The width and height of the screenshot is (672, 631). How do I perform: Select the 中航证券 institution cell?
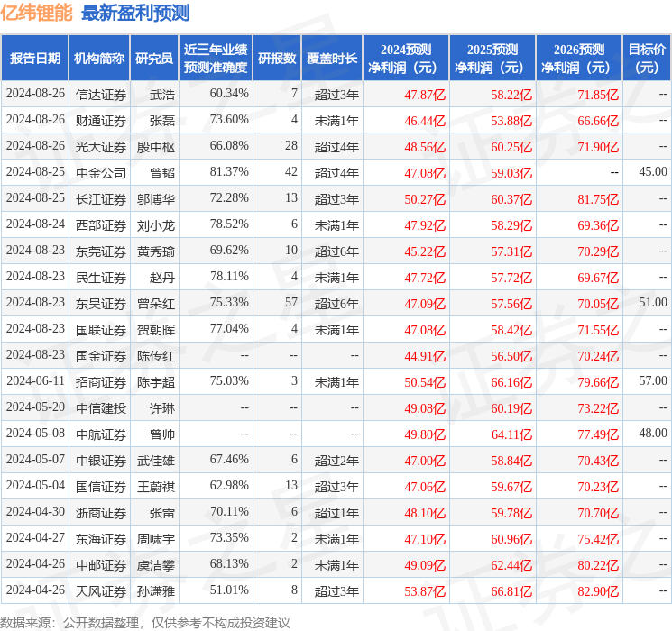pos(101,434)
